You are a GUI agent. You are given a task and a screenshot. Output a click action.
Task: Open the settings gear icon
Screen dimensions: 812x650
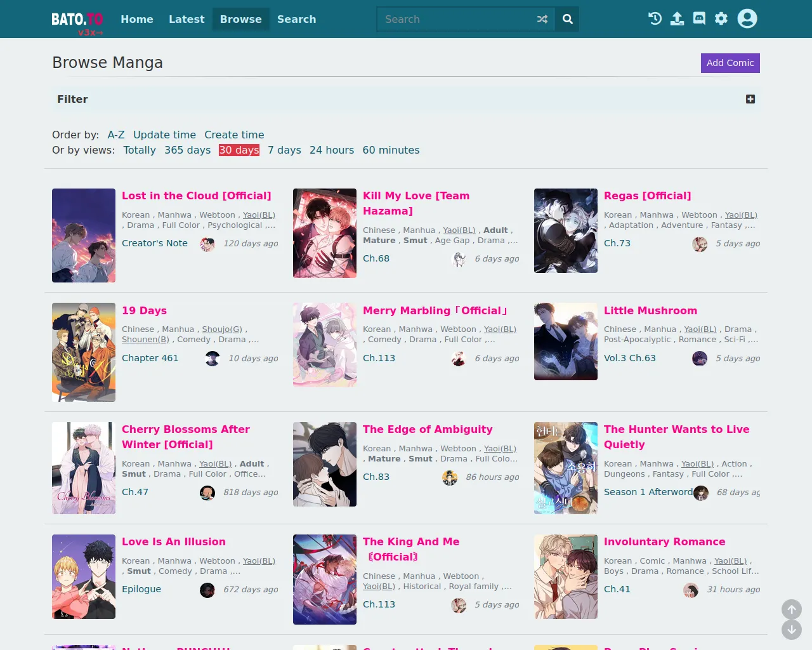pos(721,18)
